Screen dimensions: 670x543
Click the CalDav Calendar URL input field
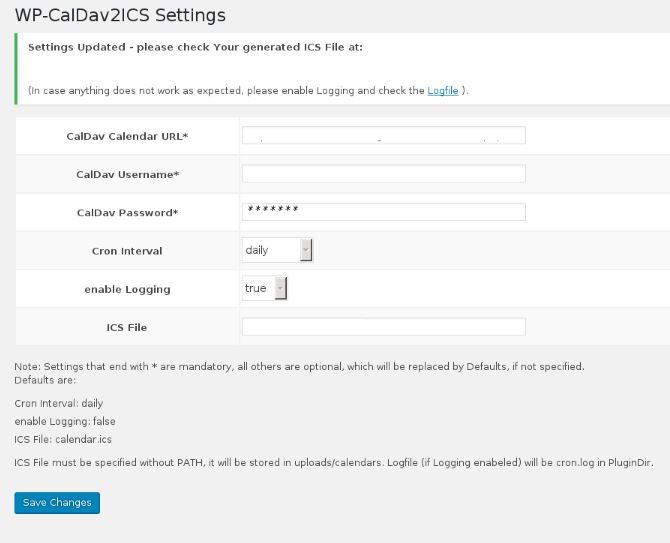pos(384,135)
